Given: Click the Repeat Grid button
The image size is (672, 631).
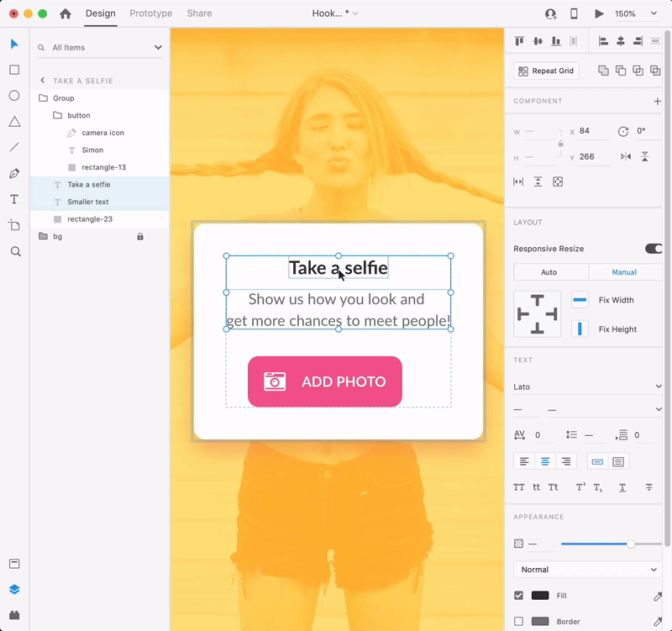Looking at the screenshot, I should pos(547,71).
